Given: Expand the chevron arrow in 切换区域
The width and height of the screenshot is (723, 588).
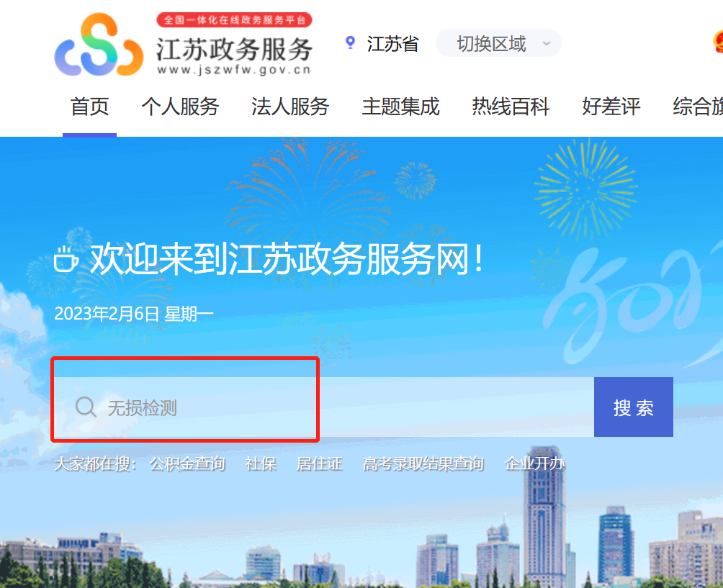Looking at the screenshot, I should (x=547, y=44).
